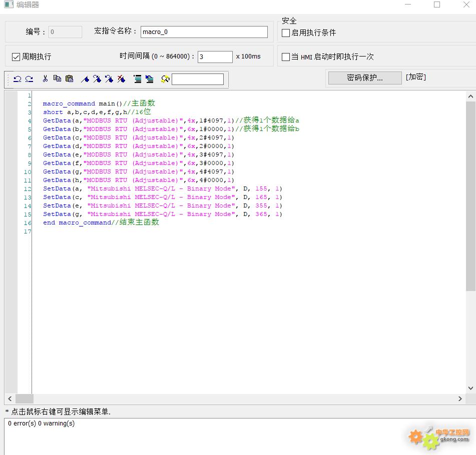Go to next bookmark icon
Viewport: 476px width, 455px height.
[97, 79]
